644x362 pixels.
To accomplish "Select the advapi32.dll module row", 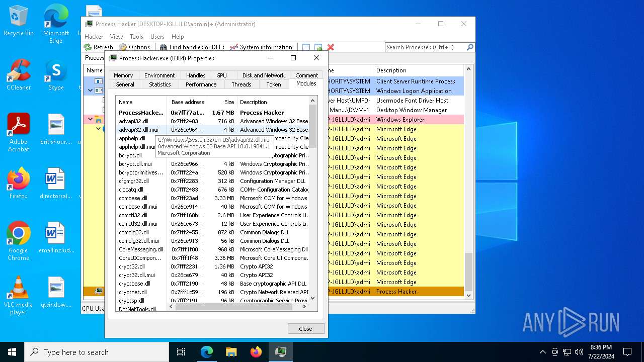I will click(212, 121).
